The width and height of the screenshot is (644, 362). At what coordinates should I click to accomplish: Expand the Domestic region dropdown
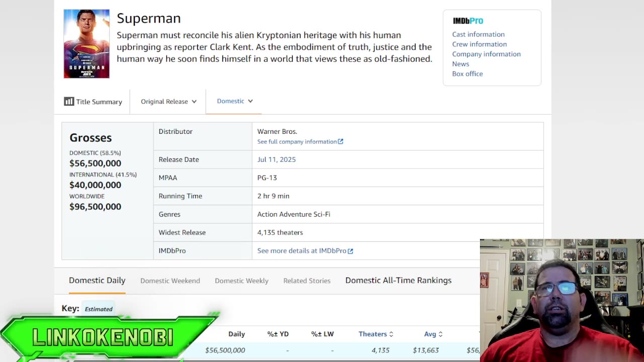tap(234, 101)
